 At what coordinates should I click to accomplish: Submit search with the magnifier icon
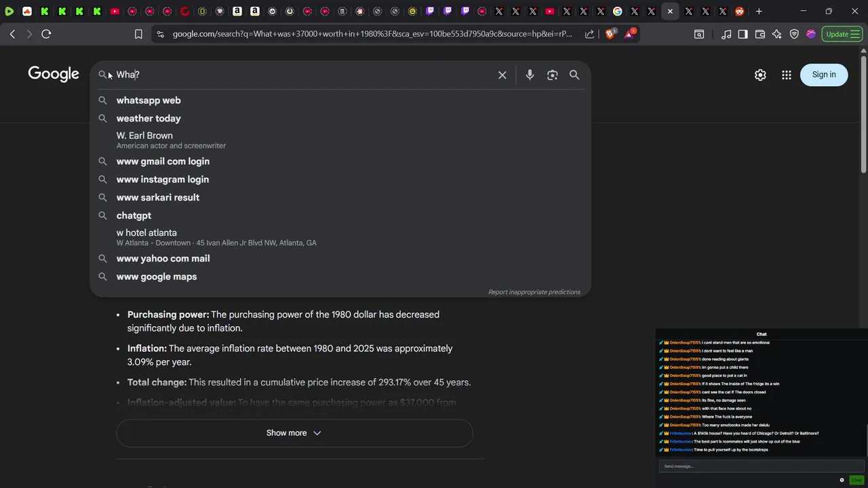pyautogui.click(x=574, y=75)
